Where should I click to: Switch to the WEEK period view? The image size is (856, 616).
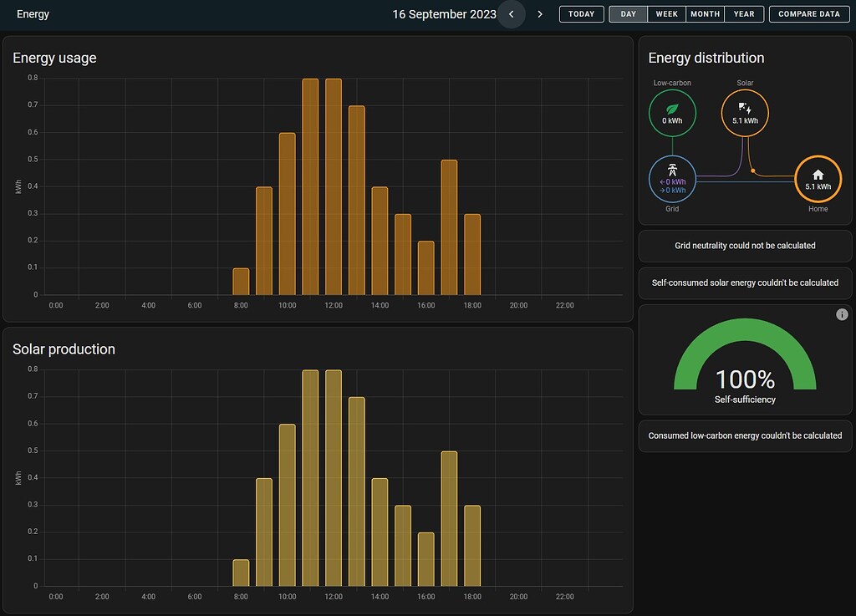(666, 14)
